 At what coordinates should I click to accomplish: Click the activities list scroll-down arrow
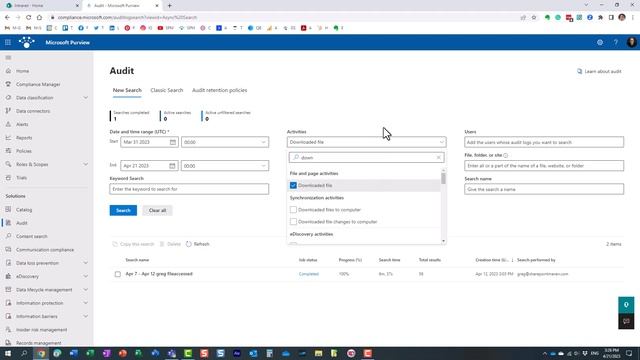point(443,241)
